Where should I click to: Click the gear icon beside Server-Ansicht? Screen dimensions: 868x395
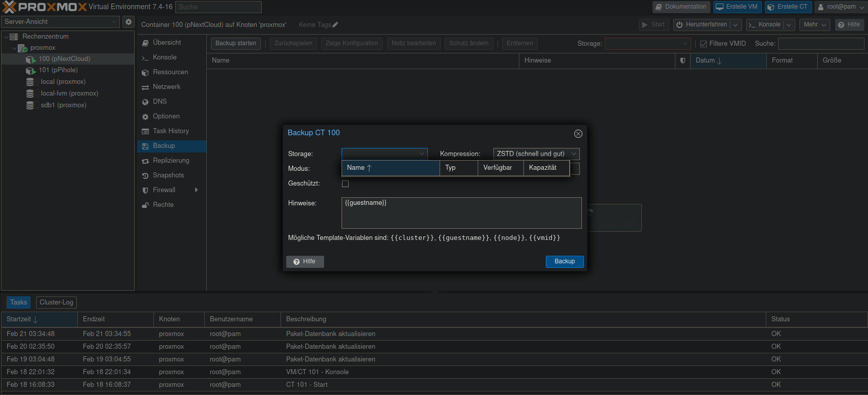(x=129, y=22)
